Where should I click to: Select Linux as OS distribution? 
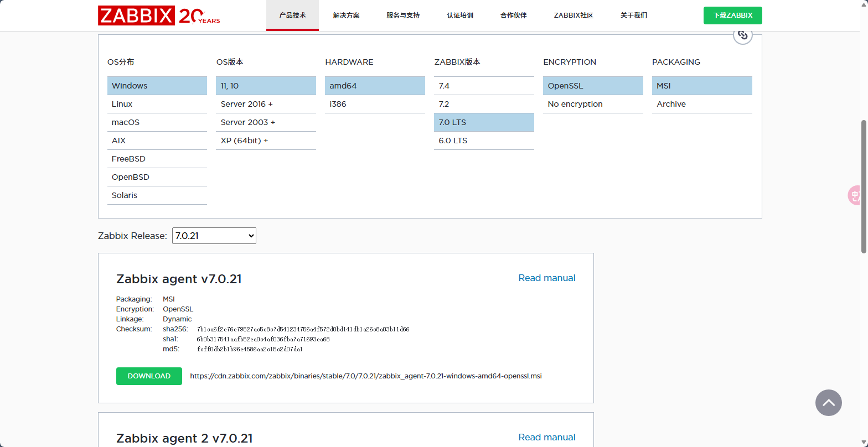157,104
